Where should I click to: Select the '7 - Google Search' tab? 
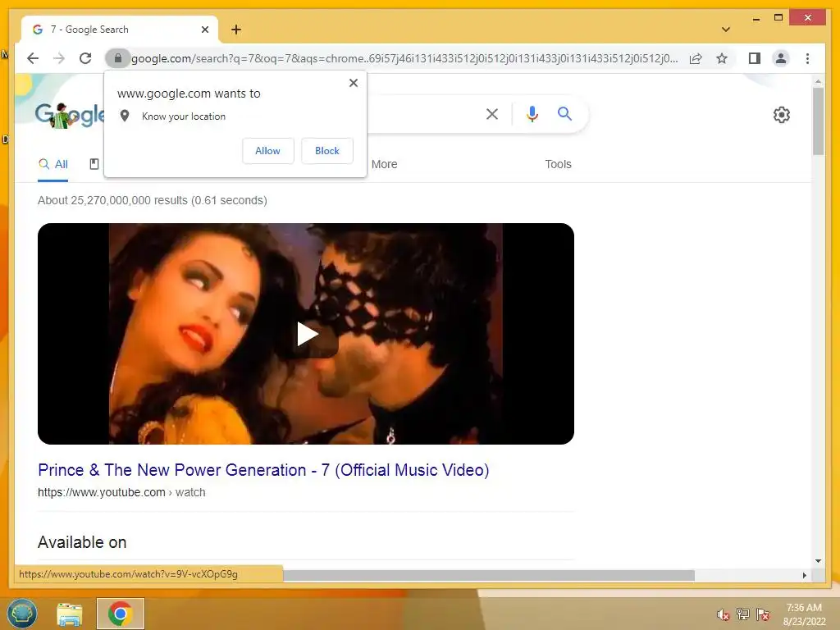pos(120,30)
